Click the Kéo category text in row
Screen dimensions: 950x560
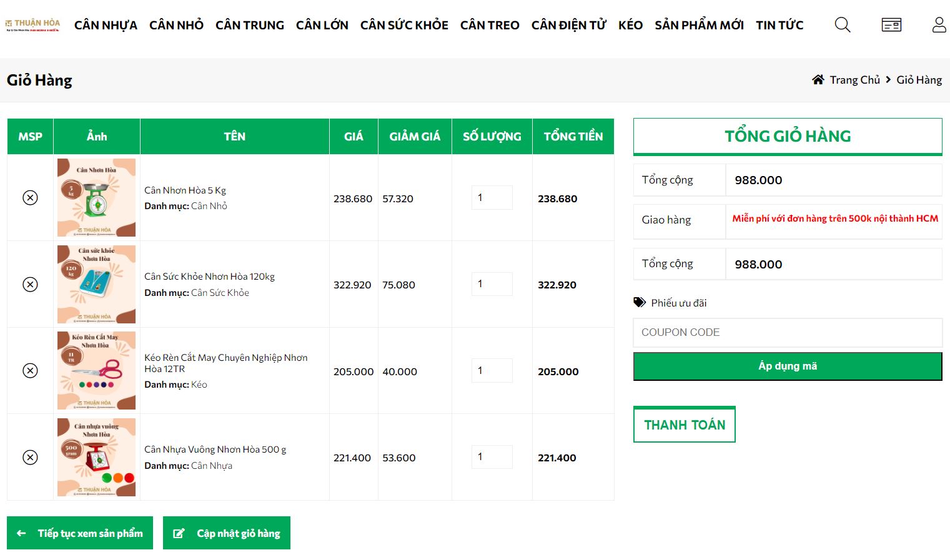coord(199,385)
